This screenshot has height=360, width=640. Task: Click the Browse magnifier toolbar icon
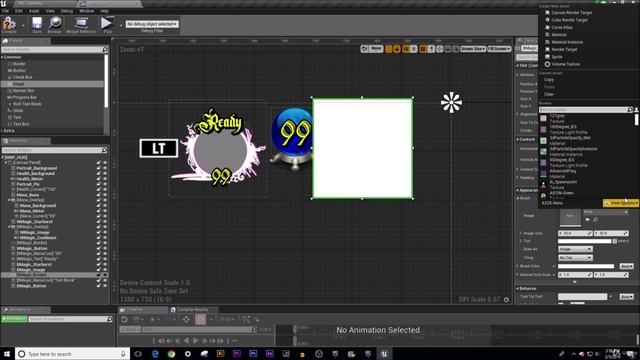click(x=54, y=24)
